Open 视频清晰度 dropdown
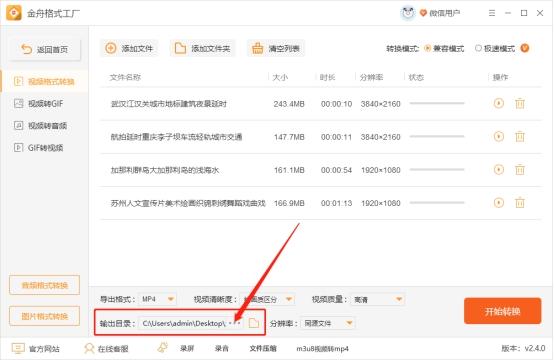 point(267,299)
